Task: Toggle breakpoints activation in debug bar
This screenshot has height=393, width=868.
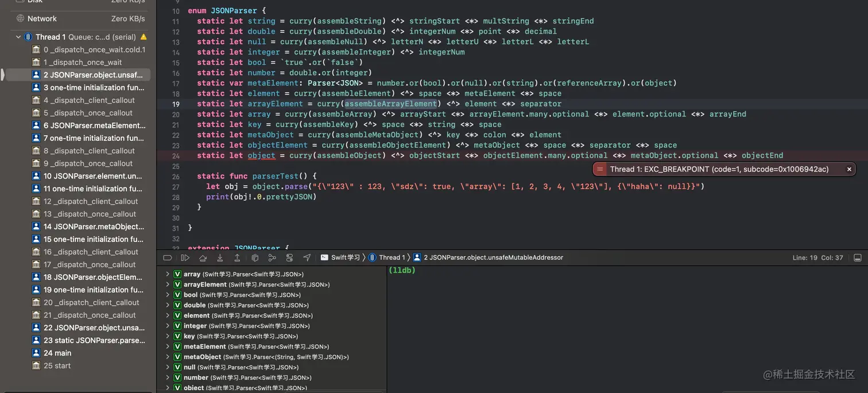Action: point(168,258)
